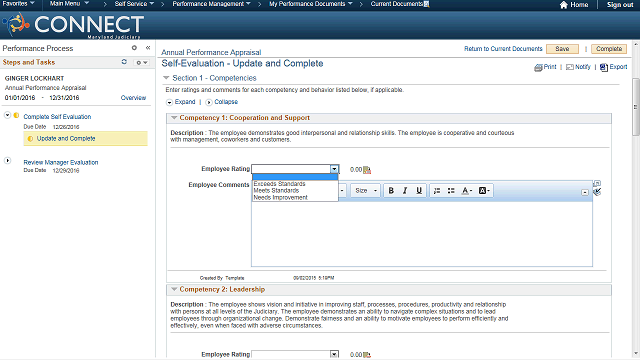640x360 pixels.
Task: Collapse Competency 2: Leadership section
Action: click(174, 289)
